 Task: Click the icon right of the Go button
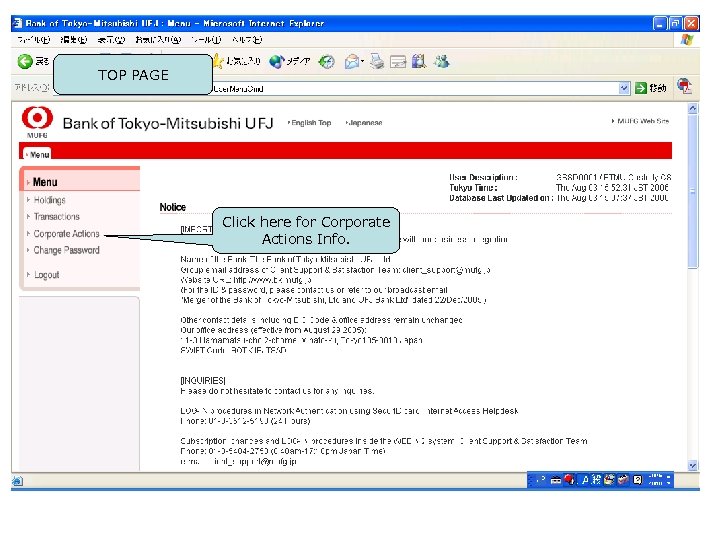pyautogui.click(x=684, y=86)
